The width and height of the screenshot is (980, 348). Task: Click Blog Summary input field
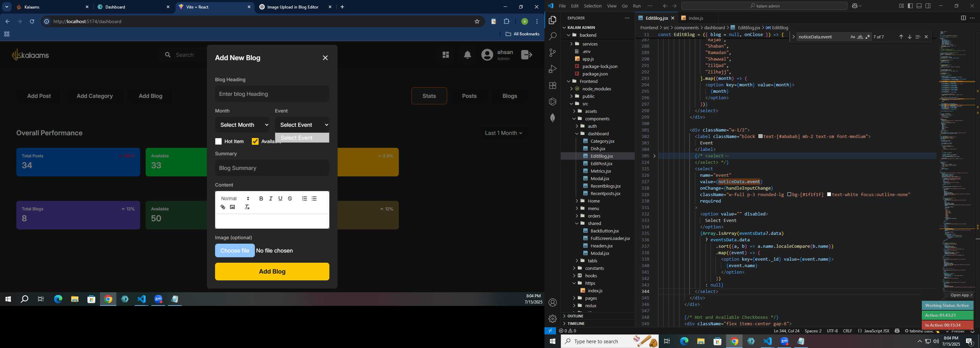coord(272,168)
